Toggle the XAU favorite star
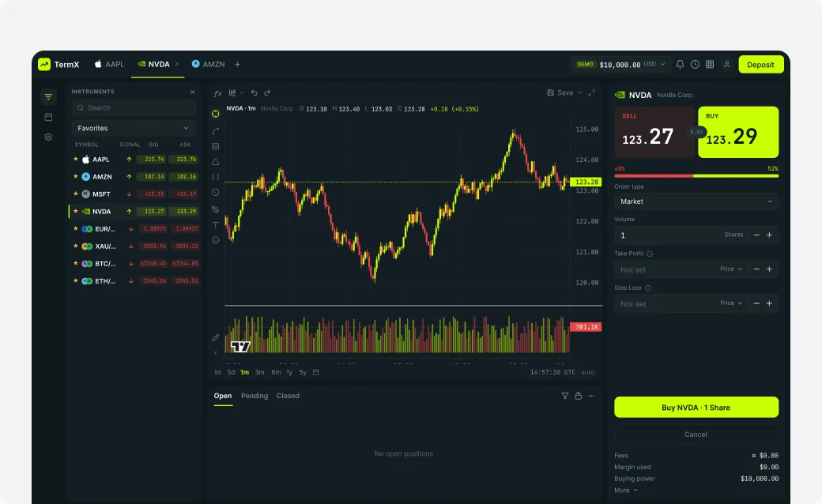 (x=76, y=246)
